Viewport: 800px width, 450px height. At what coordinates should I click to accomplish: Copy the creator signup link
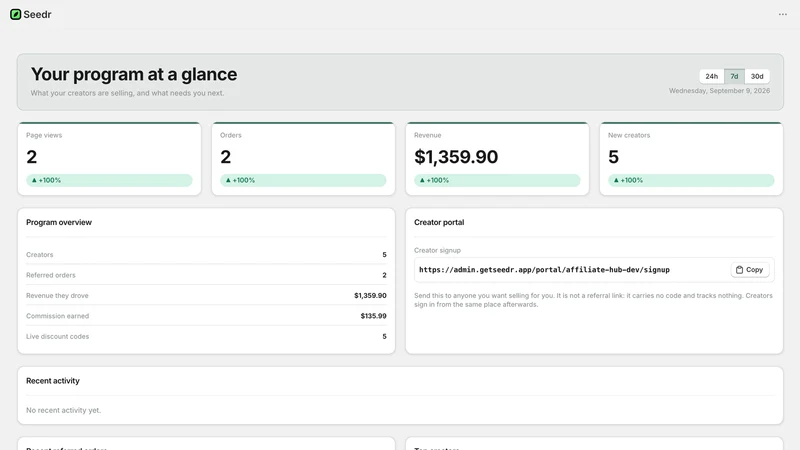(x=749, y=270)
